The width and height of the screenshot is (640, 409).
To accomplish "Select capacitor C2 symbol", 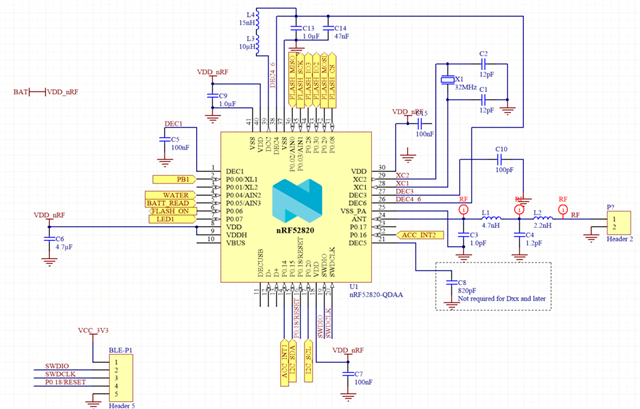I will (x=484, y=64).
